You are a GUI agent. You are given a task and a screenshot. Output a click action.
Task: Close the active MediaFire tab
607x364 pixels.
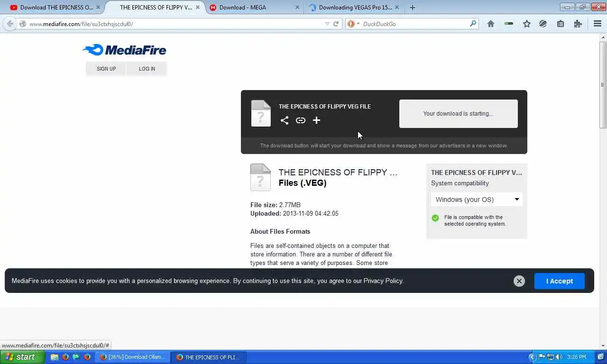coord(198,8)
